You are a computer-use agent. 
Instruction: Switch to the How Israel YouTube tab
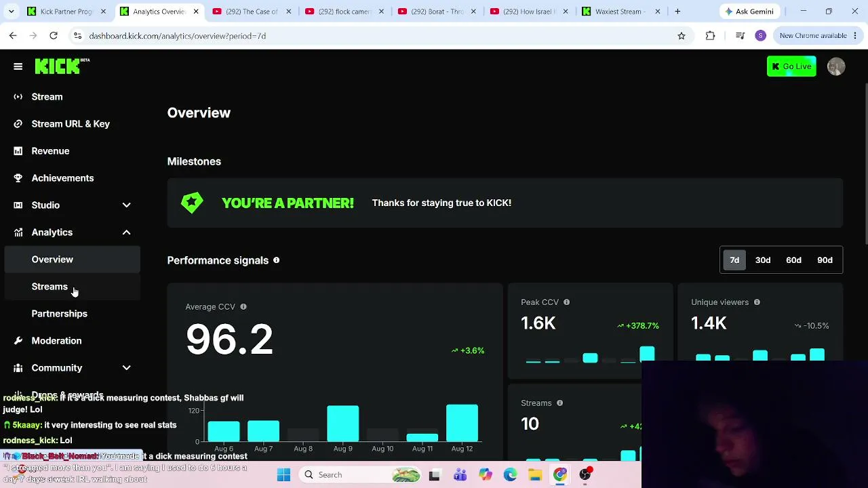[530, 12]
